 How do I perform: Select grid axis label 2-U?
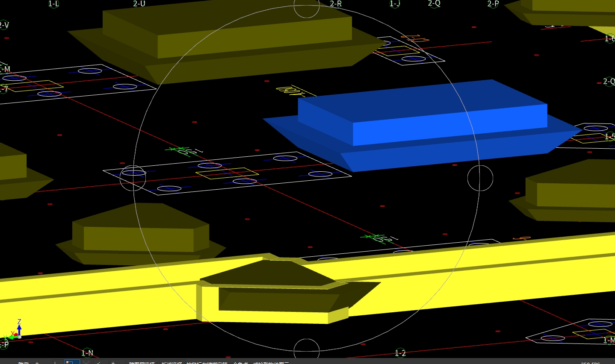click(139, 3)
